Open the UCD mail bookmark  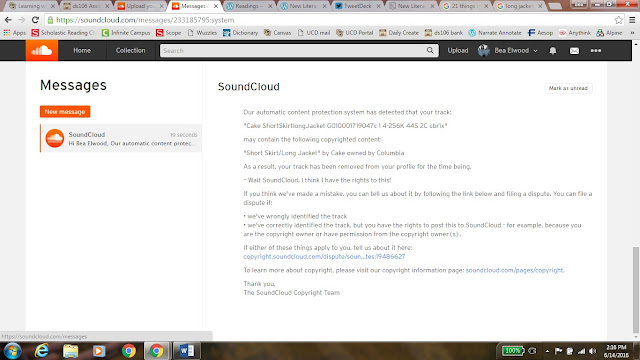click(x=313, y=33)
